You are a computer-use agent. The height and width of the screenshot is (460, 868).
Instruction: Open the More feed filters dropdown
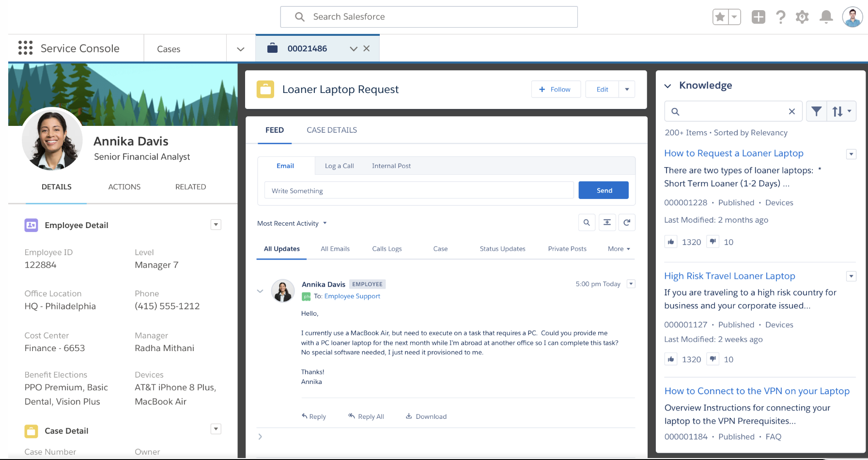(619, 249)
